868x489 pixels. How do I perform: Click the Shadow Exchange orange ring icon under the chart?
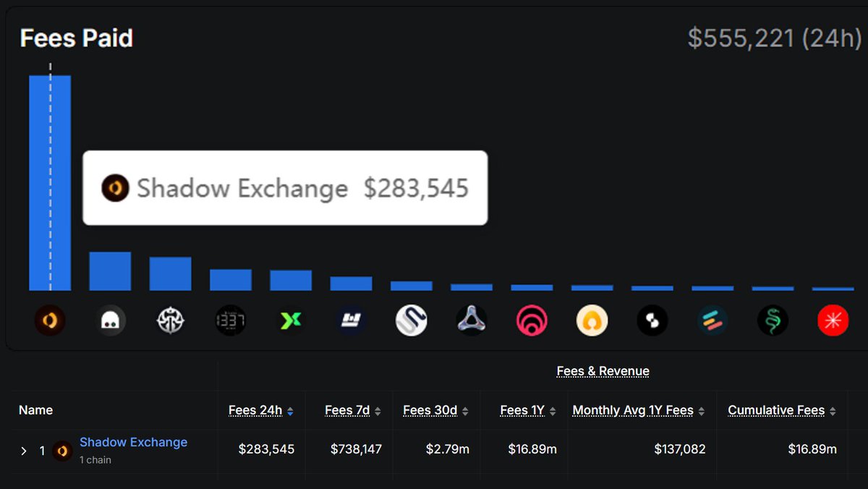50,320
